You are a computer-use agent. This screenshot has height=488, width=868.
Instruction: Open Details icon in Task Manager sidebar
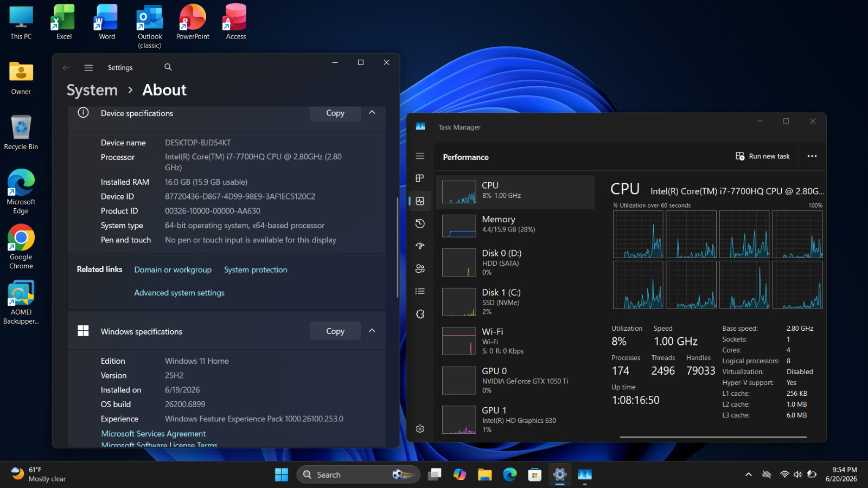(x=420, y=291)
